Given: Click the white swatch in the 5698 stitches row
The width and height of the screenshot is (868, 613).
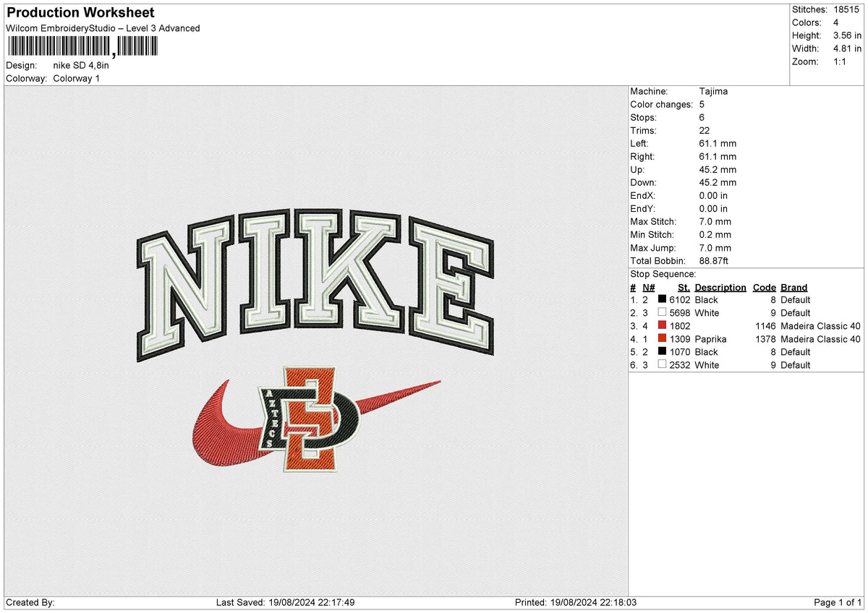Looking at the screenshot, I should [x=662, y=313].
